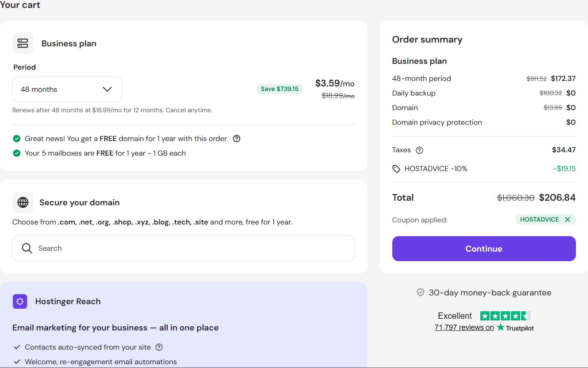Click the crossed-out $13.99 domain price
Screen dimensions: 588x368
tap(553, 108)
